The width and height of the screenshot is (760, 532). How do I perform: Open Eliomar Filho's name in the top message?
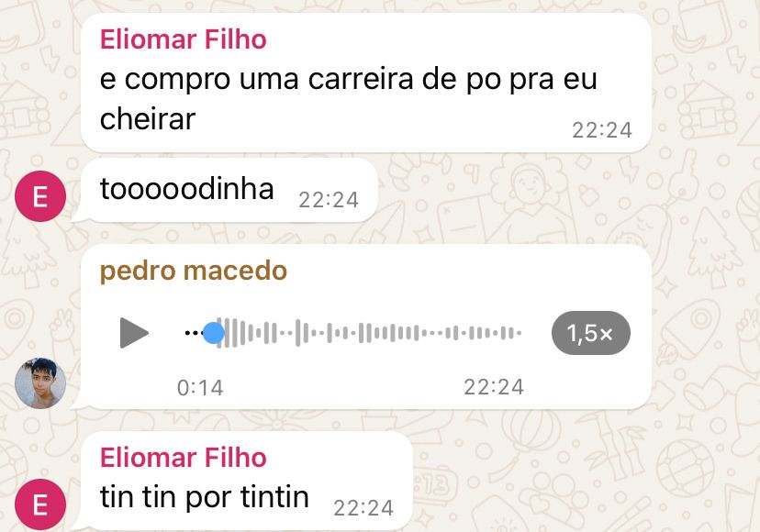[184, 39]
